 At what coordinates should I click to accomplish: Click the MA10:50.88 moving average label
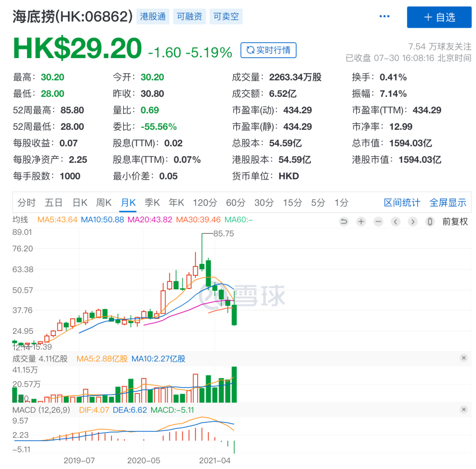102,220
